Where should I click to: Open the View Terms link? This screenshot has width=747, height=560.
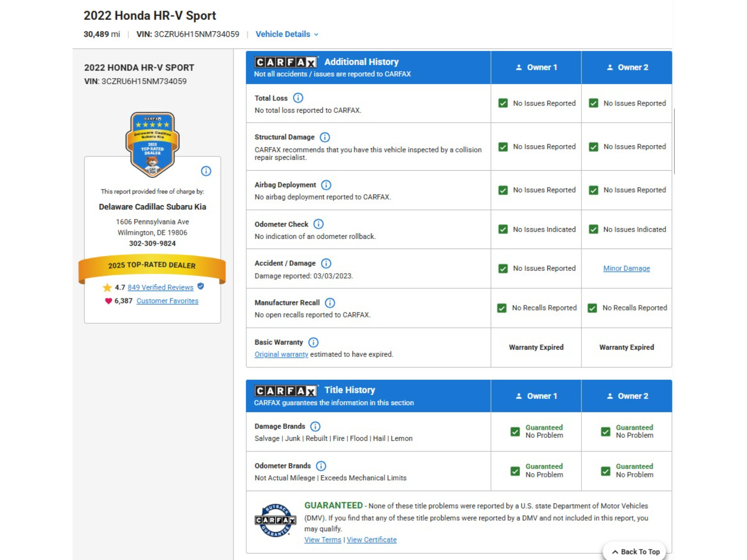click(x=323, y=540)
